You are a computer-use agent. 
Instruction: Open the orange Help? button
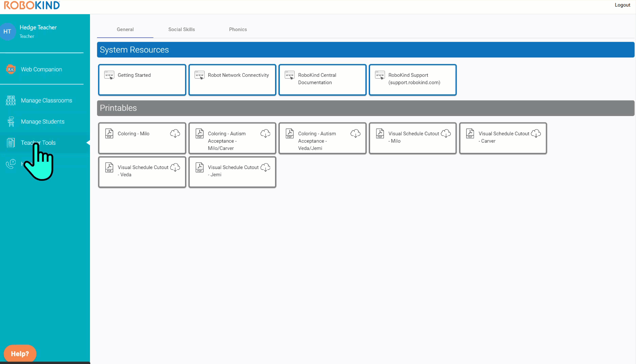pyautogui.click(x=20, y=354)
